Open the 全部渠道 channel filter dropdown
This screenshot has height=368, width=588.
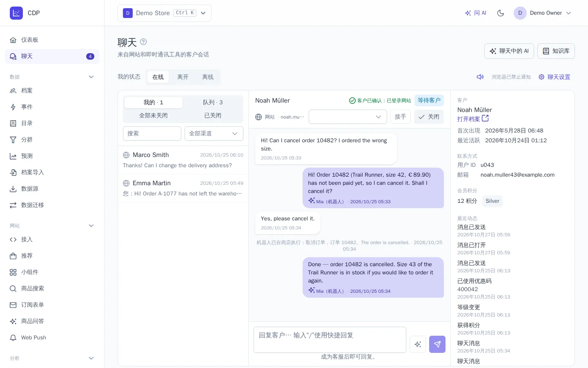(x=214, y=133)
